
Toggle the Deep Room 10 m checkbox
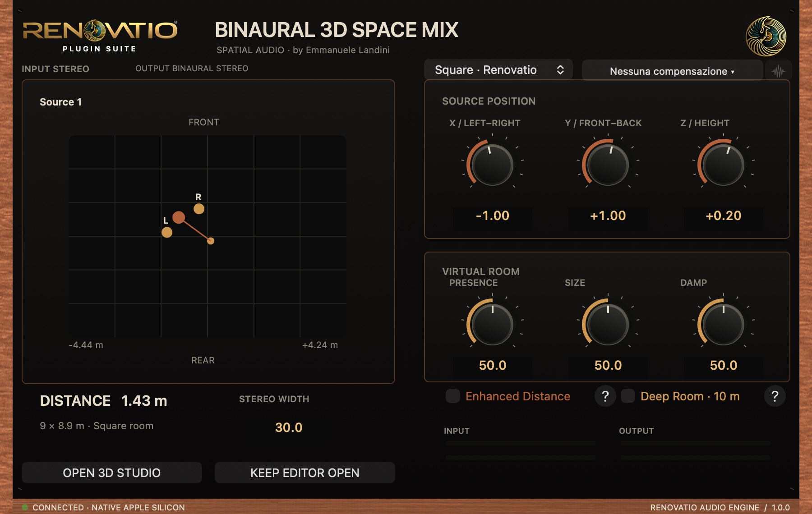click(x=628, y=396)
